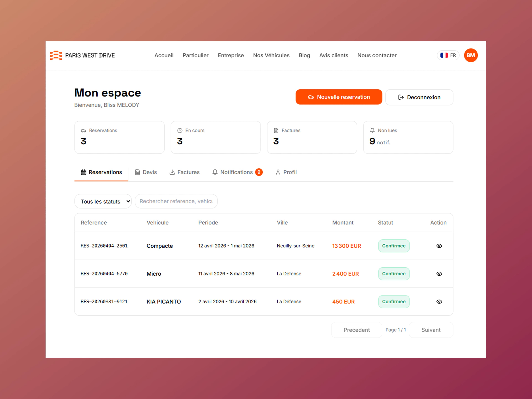This screenshot has width=532, height=399.
Task: Click the bell icon in Non lues card
Action: (x=372, y=130)
